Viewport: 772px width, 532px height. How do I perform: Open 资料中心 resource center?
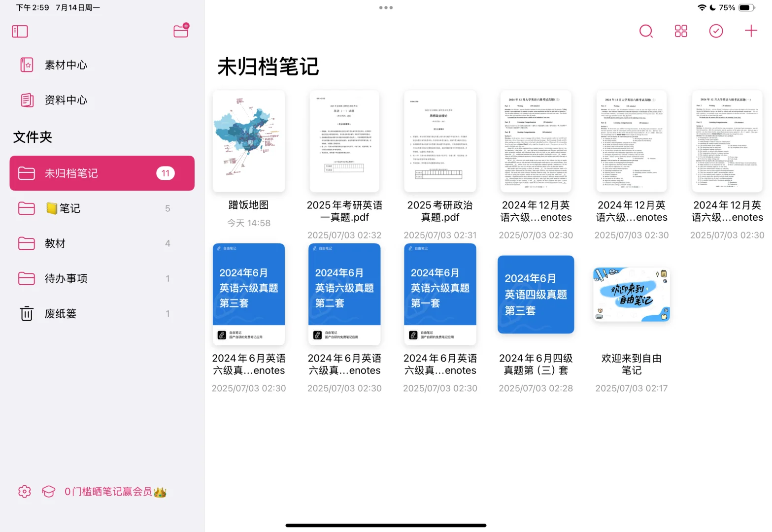click(x=66, y=100)
